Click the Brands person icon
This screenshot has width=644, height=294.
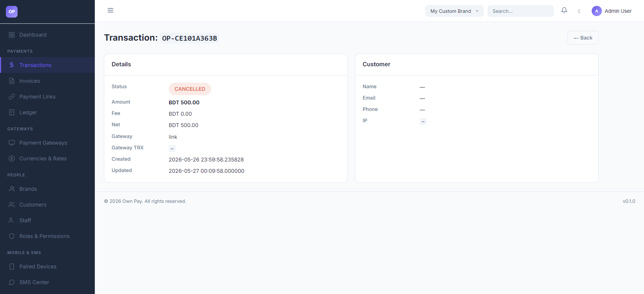[12, 189]
